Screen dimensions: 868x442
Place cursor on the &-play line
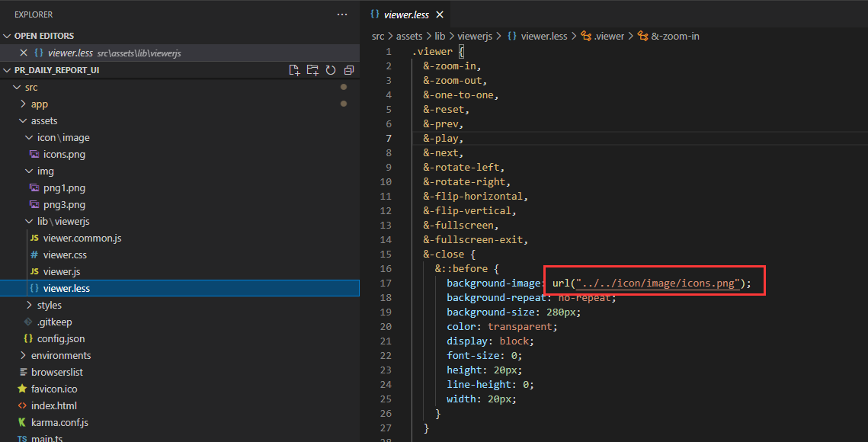pyautogui.click(x=444, y=139)
